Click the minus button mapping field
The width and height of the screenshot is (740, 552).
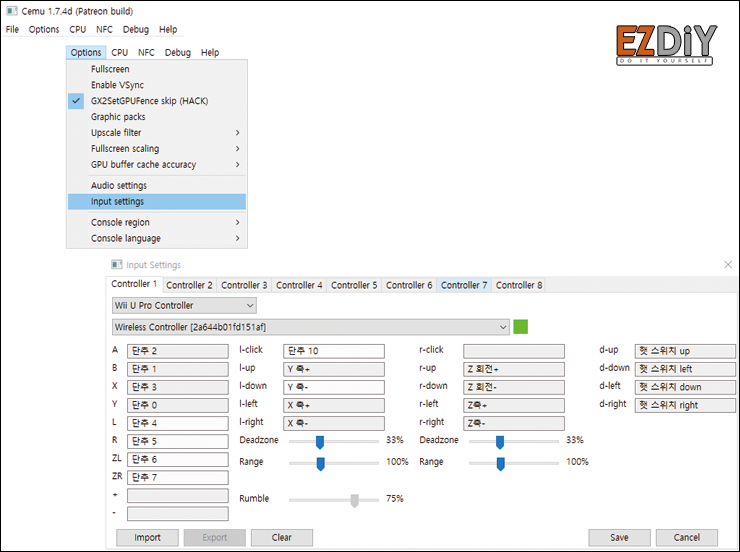coord(178,514)
